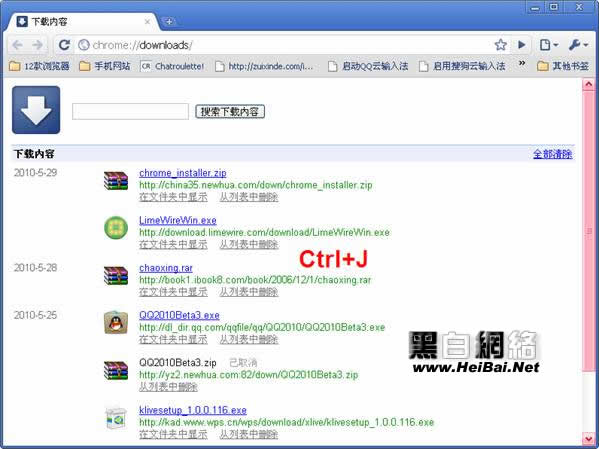Remove klivesetup_1.0.0.116.exe from the list
Screen dimensions: 599x449
click(249, 434)
